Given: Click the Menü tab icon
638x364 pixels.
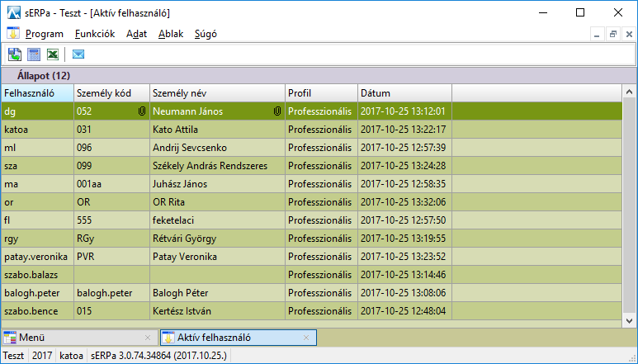Looking at the screenshot, I should click(x=10, y=338).
